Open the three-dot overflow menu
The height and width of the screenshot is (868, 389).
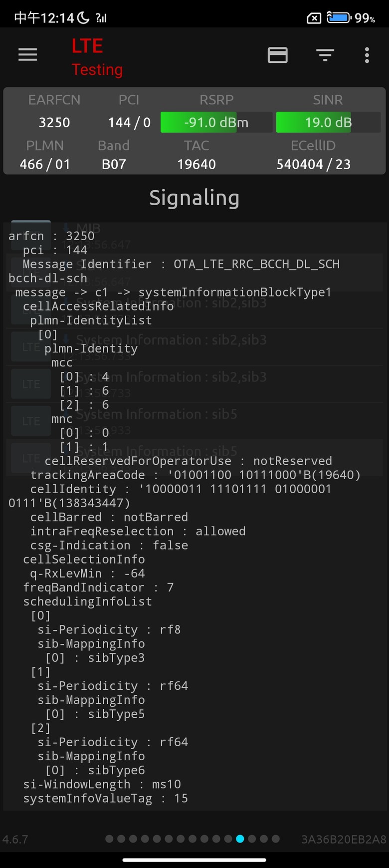click(x=367, y=55)
